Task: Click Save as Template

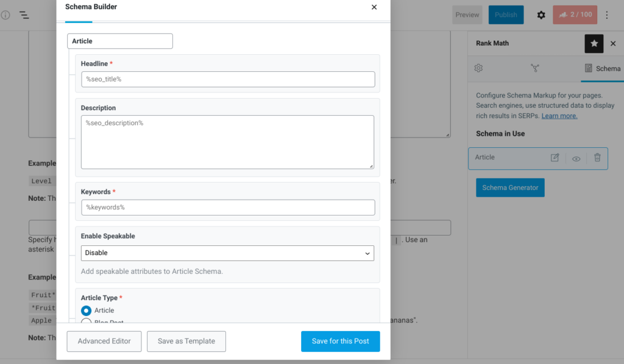Action: click(x=186, y=341)
